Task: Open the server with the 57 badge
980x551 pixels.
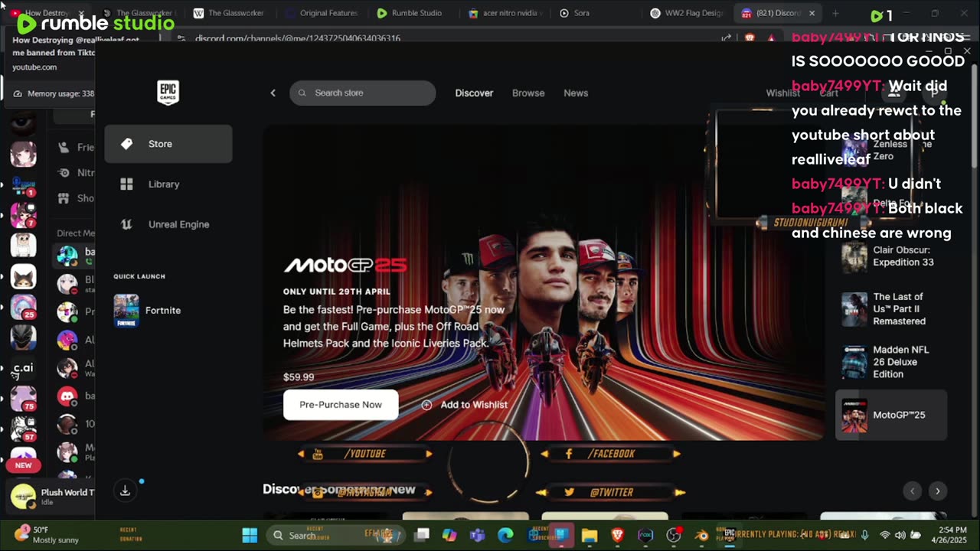Action: tap(23, 429)
